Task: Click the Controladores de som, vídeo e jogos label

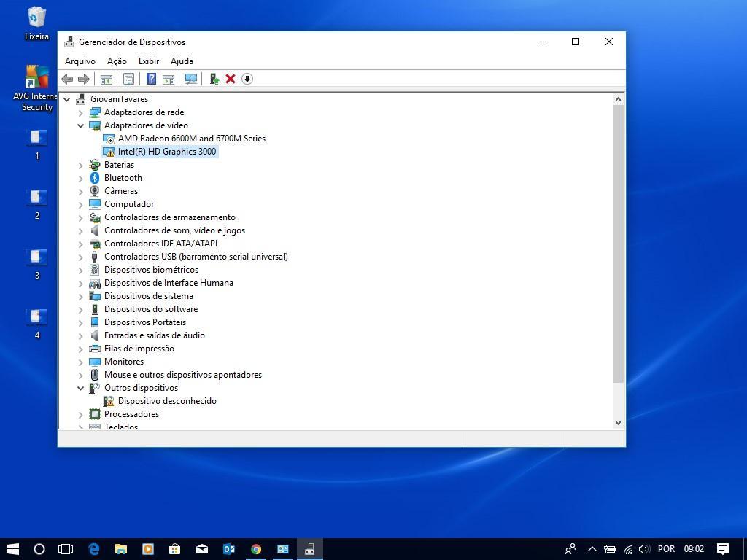Action: (174, 230)
